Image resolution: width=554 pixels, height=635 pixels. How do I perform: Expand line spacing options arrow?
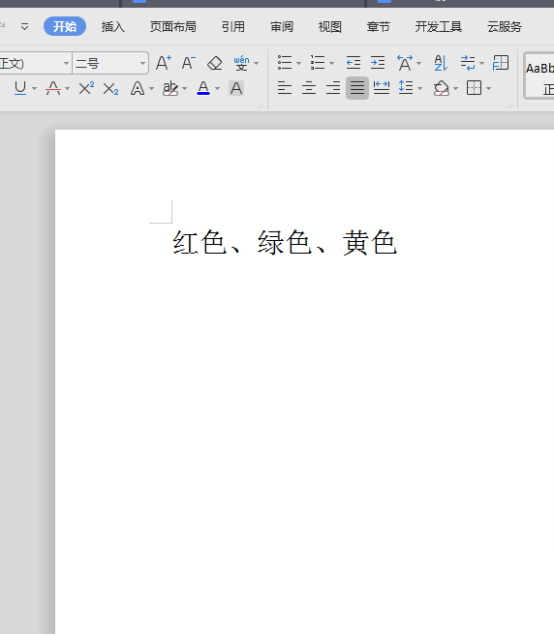(420, 89)
